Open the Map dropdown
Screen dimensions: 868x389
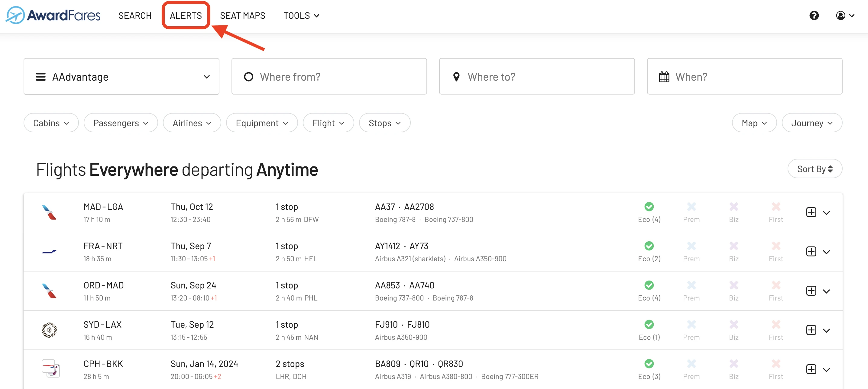pos(754,123)
